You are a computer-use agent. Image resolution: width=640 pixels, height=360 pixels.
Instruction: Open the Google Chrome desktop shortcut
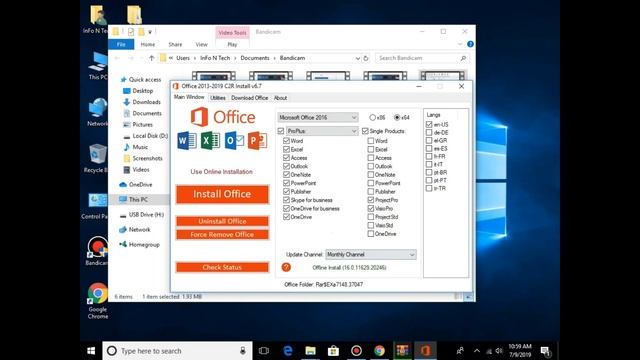click(x=98, y=300)
